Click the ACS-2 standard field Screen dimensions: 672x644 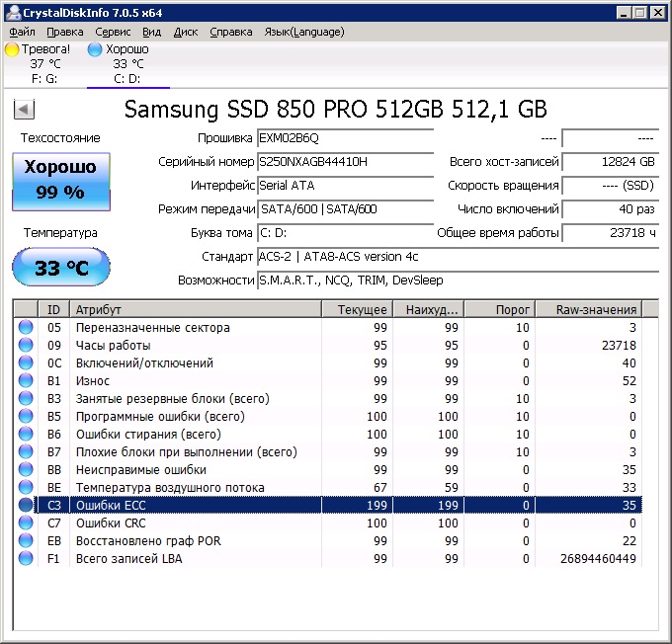pos(459,257)
